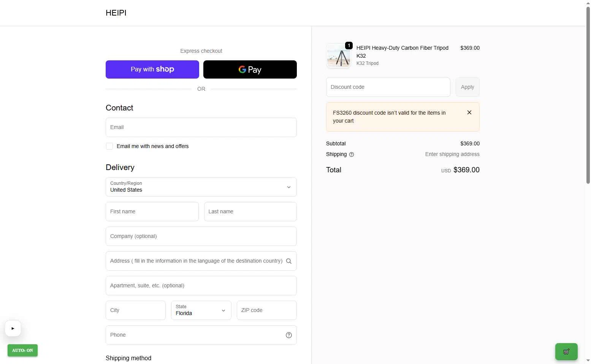Open the shipping info help icon

pos(352,154)
